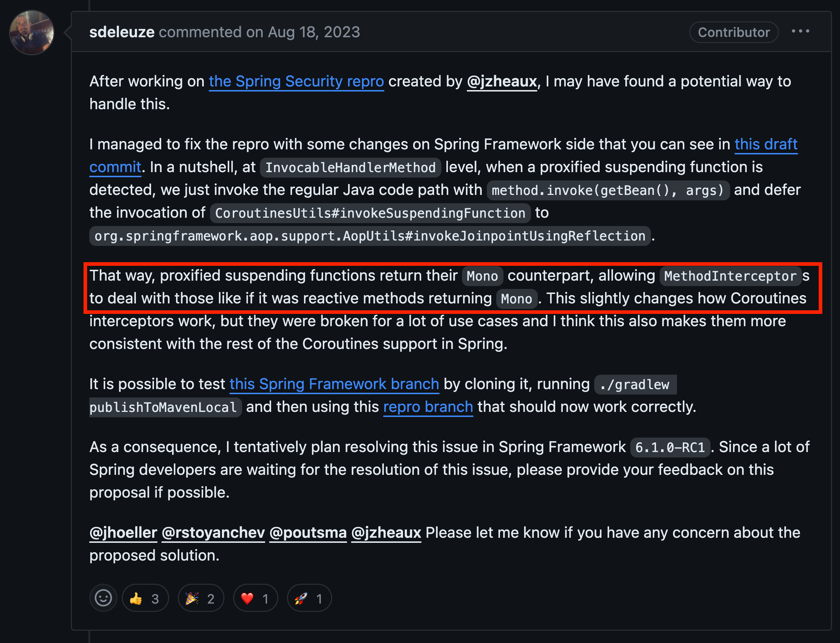The image size is (840, 643).
Task: Visit the @rstoyanchev mention profile
Action: (x=213, y=533)
